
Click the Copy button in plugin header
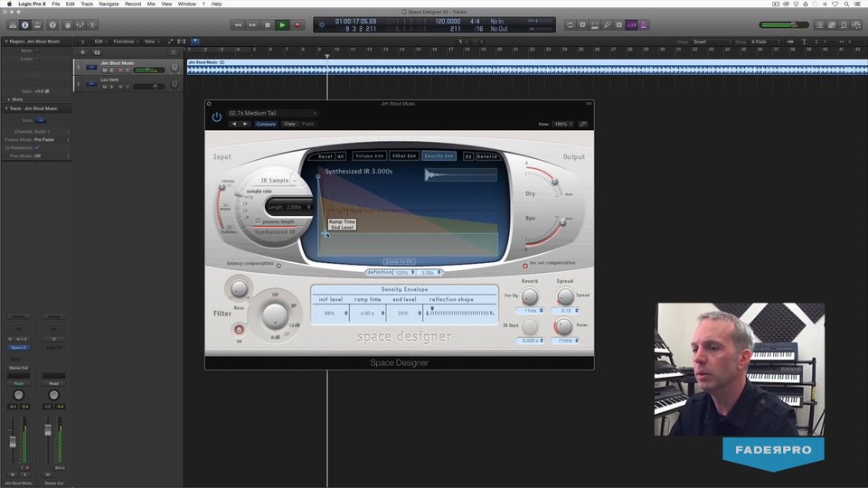(289, 124)
